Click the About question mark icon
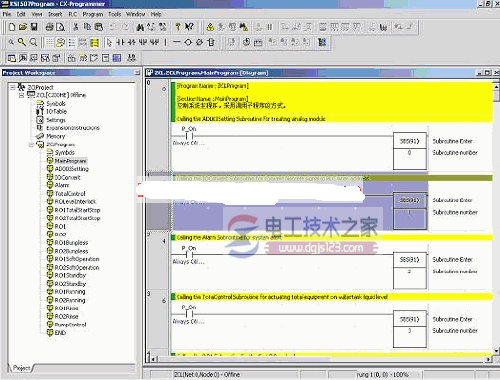 pyautogui.click(x=178, y=27)
